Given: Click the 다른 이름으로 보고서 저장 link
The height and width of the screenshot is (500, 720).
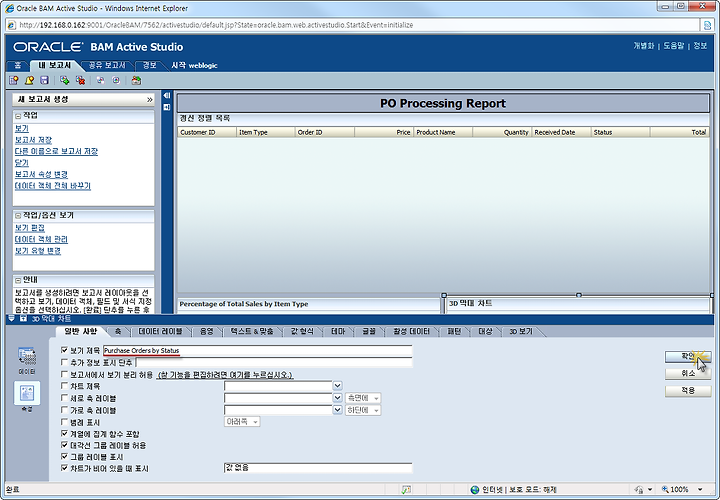Looking at the screenshot, I should (x=56, y=152).
